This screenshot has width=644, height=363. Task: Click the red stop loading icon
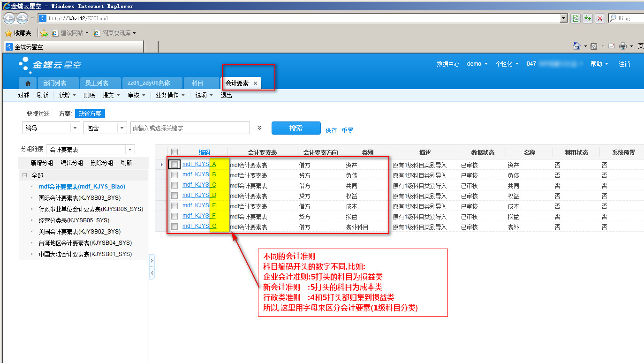point(599,18)
